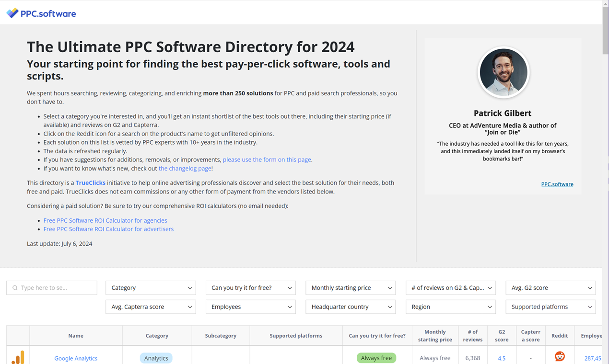Focus the 'Type here to search' field
This screenshot has width=609, height=364.
point(52,288)
